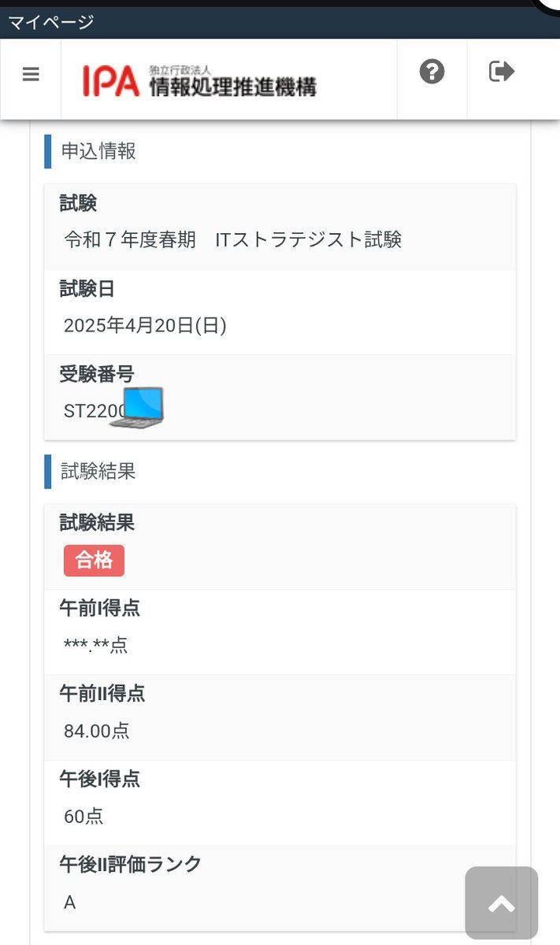This screenshot has width=560, height=945.
Task: Click the logout arrow icon
Action: click(x=502, y=72)
